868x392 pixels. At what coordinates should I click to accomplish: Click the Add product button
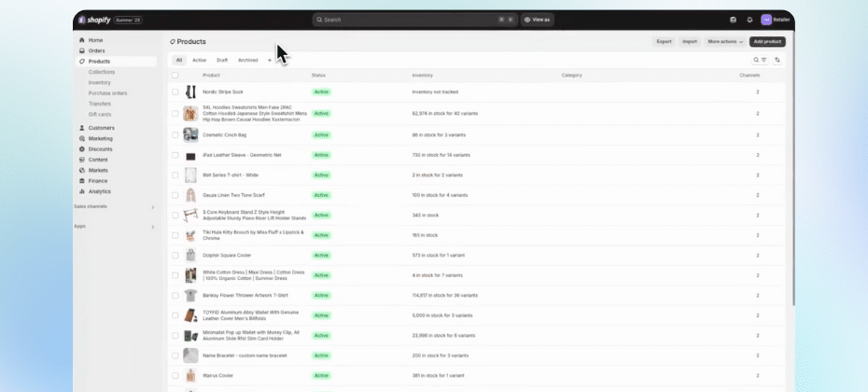point(767,41)
